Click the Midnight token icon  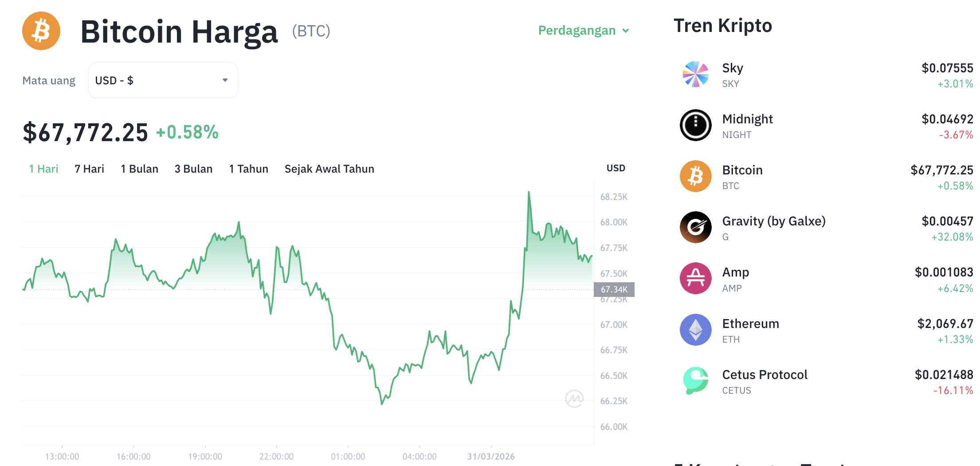point(695,125)
